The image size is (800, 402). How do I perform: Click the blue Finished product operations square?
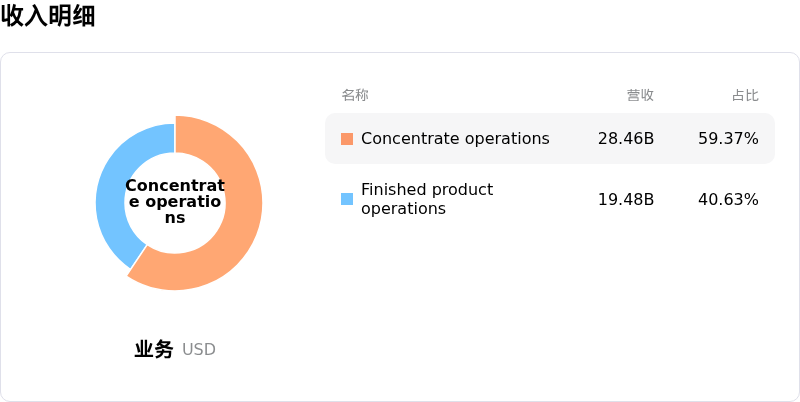[x=347, y=199]
